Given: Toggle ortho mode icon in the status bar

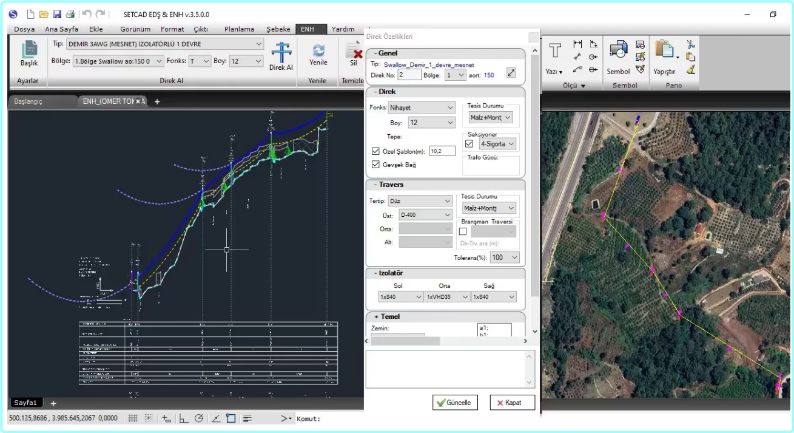Looking at the screenshot, I should click(183, 418).
